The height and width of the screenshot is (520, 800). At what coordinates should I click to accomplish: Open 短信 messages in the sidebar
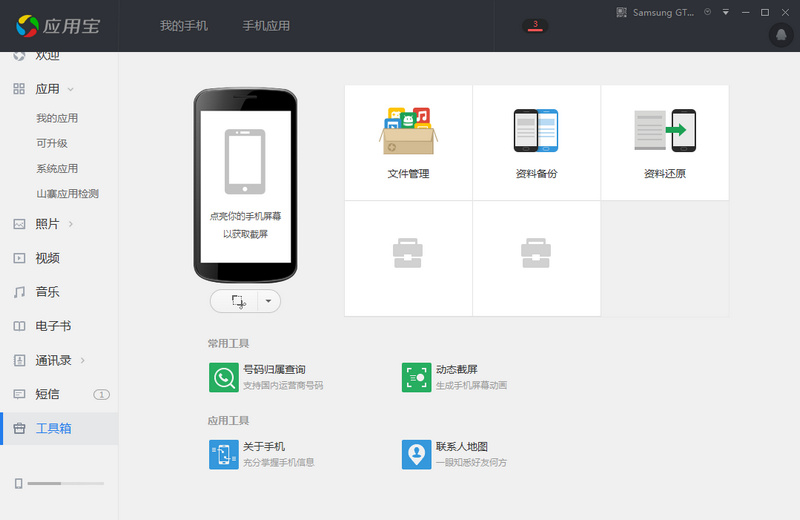tap(48, 394)
